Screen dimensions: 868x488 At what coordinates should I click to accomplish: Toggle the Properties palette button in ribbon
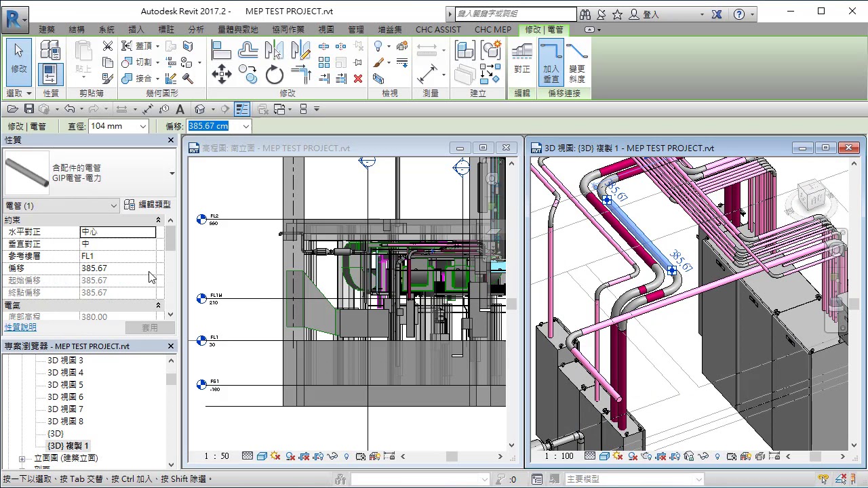50,75
